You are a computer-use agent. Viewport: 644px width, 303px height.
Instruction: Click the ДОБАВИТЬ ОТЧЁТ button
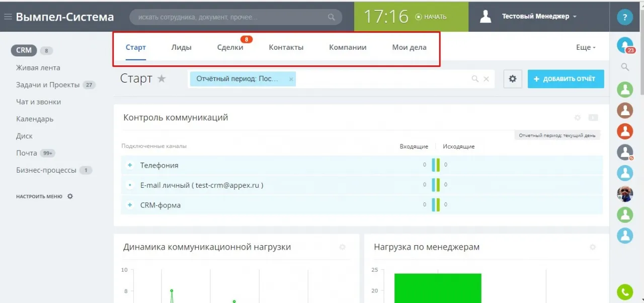pyautogui.click(x=566, y=79)
